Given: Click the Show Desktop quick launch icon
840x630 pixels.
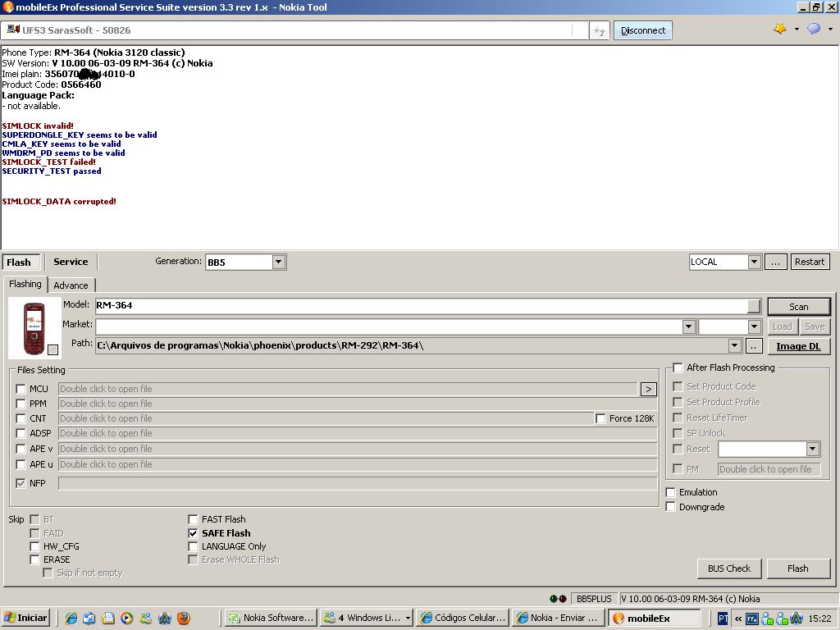Looking at the screenshot, I should [107, 619].
